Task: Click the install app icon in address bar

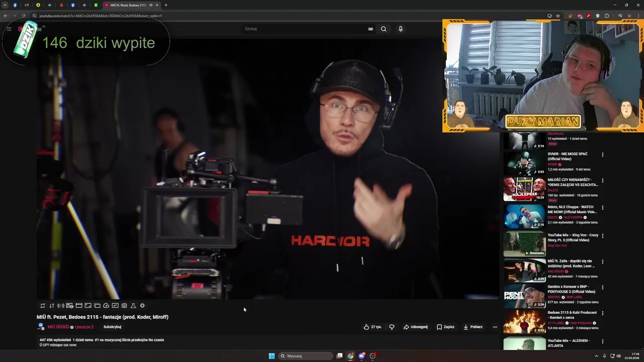Action: coord(549,16)
